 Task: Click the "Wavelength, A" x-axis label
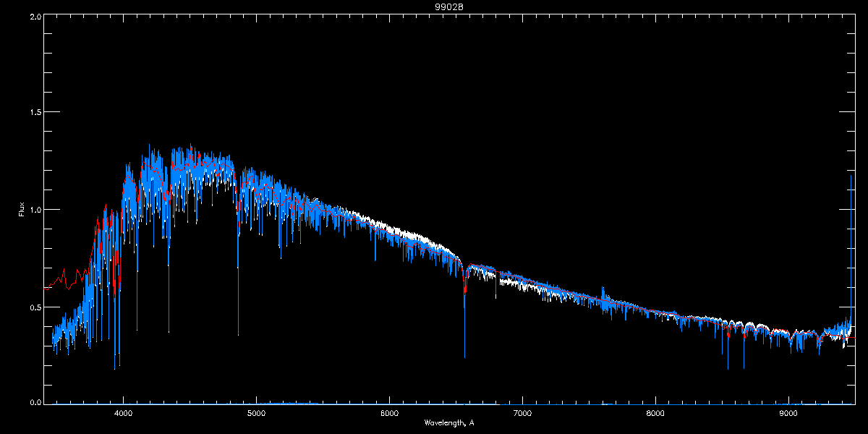[x=448, y=423]
